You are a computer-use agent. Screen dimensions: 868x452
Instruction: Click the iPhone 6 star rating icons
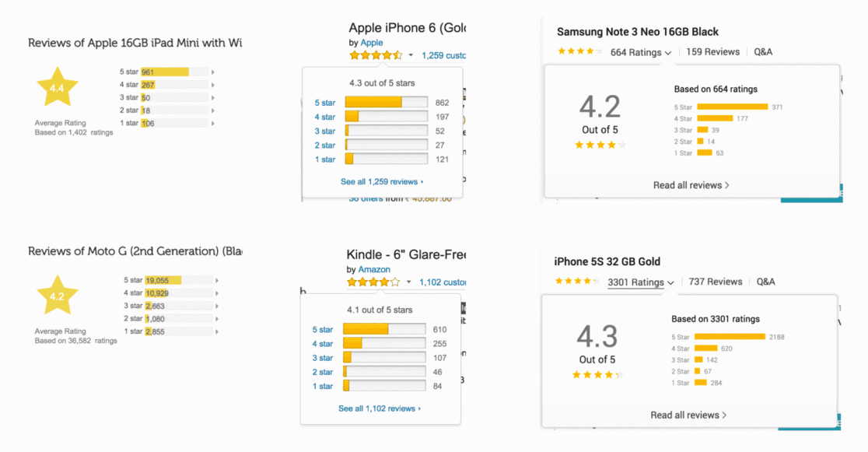376,55
